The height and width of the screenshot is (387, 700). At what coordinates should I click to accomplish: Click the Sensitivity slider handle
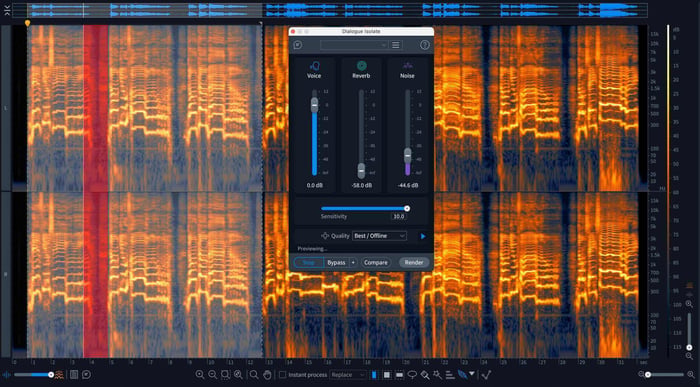click(x=407, y=208)
